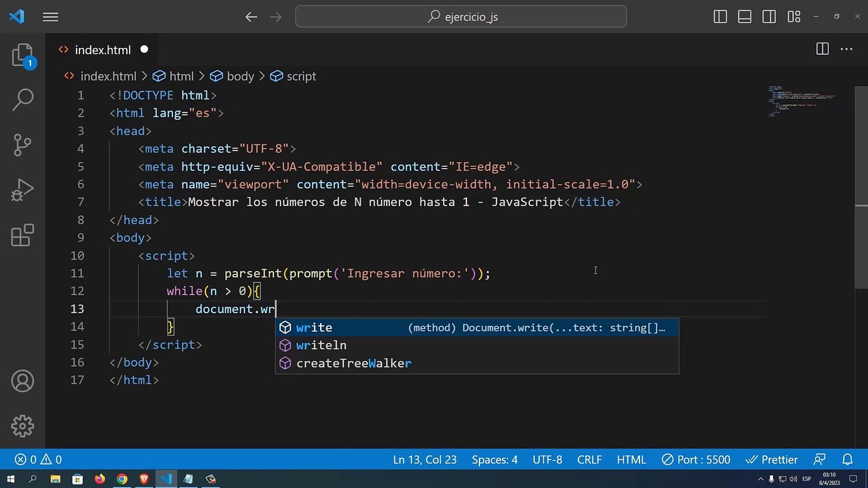Open the Explorer view in activity bar
Screen dimensions: 868x488
tap(22, 56)
